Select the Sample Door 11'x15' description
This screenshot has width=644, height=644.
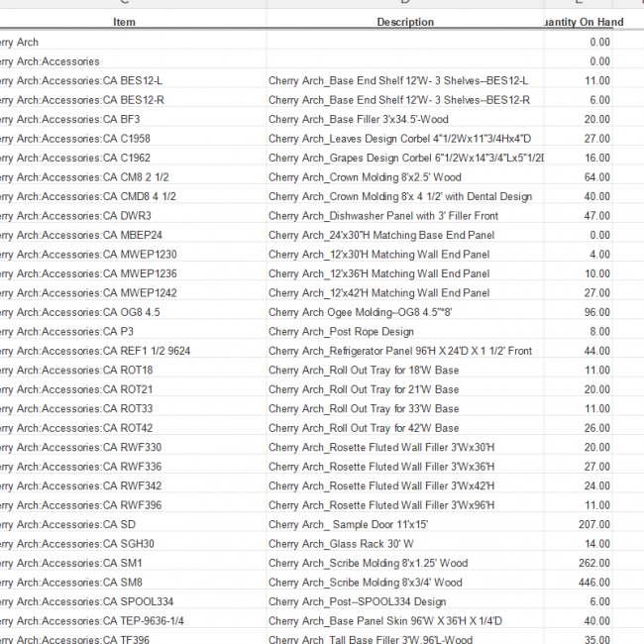pyautogui.click(x=405, y=524)
